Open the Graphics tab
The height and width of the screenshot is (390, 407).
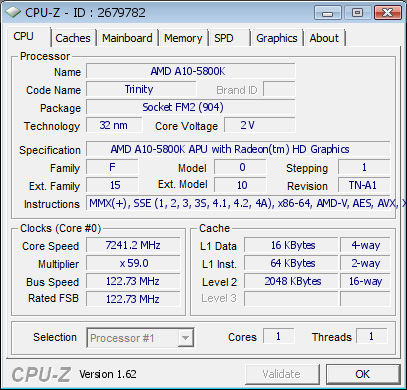click(x=277, y=38)
